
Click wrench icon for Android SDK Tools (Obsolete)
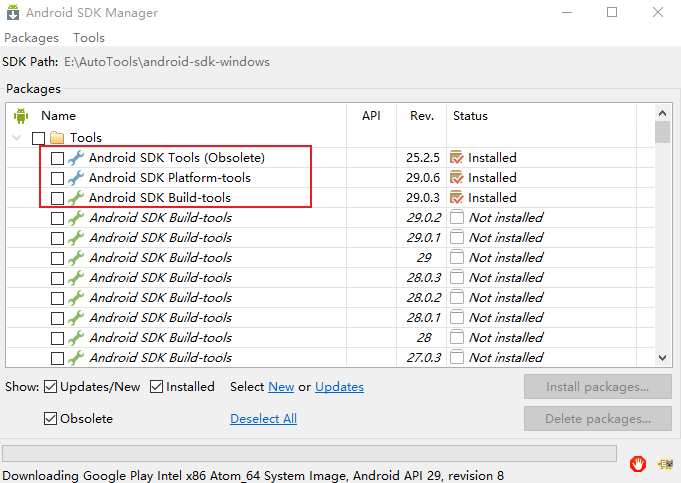pyautogui.click(x=76, y=158)
